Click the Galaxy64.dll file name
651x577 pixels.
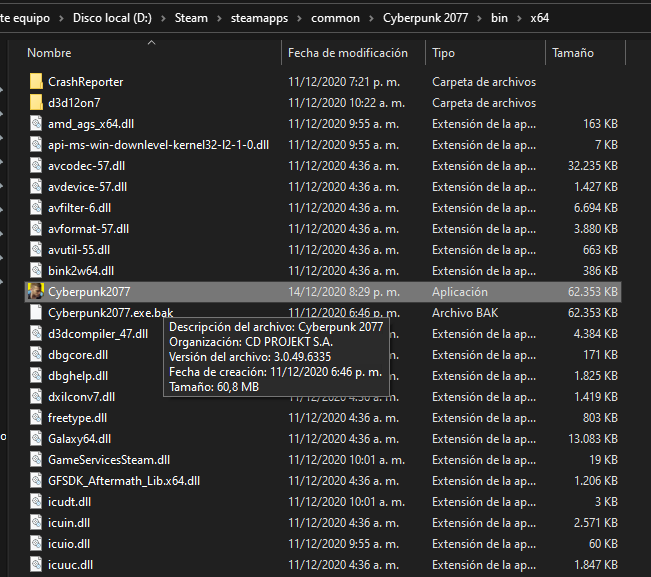[79, 439]
